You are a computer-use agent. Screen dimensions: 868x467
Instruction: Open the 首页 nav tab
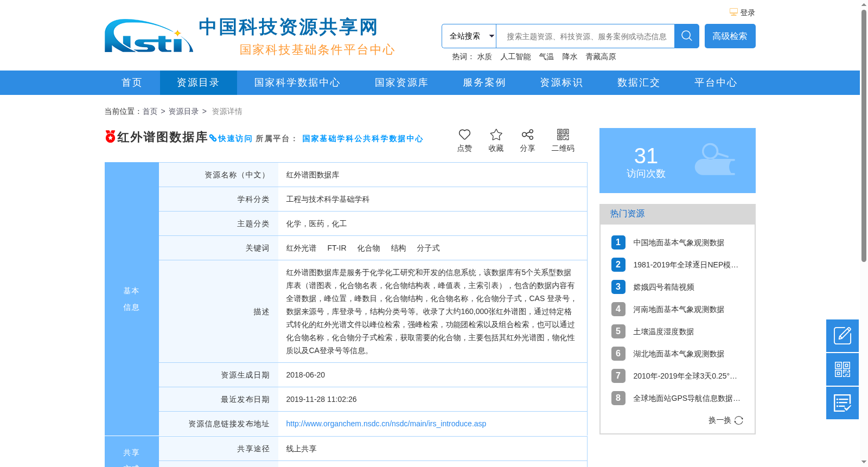tap(132, 82)
